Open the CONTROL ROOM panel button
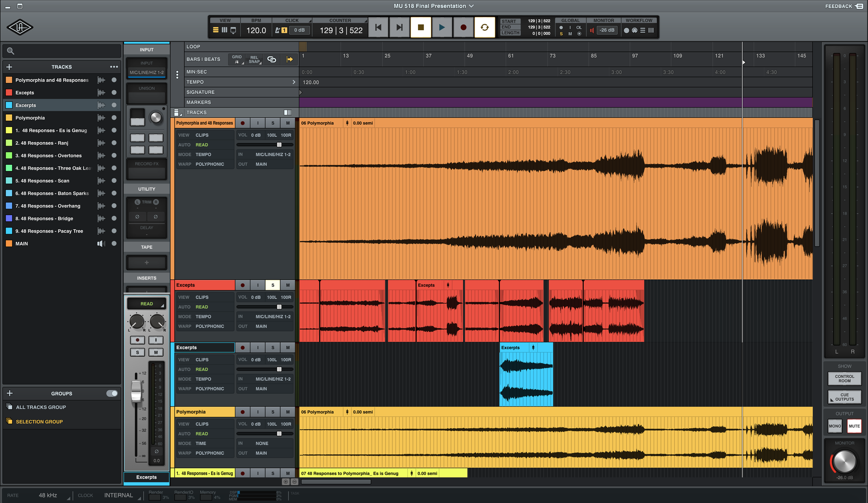Viewport: 868px width, 503px height. [x=844, y=378]
